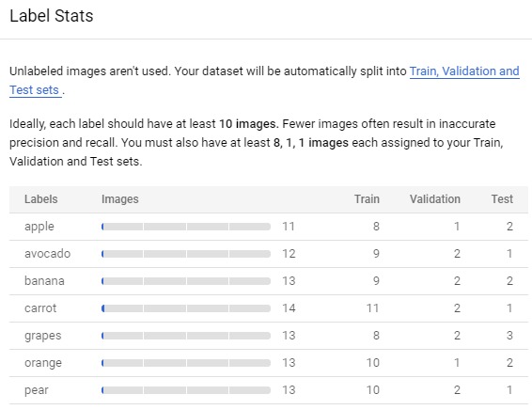The height and width of the screenshot is (410, 532).
Task: Select the apple label row
Action: pos(269,227)
